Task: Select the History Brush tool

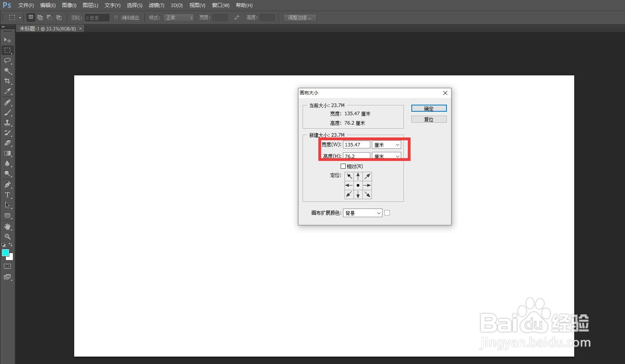Action: (x=7, y=133)
